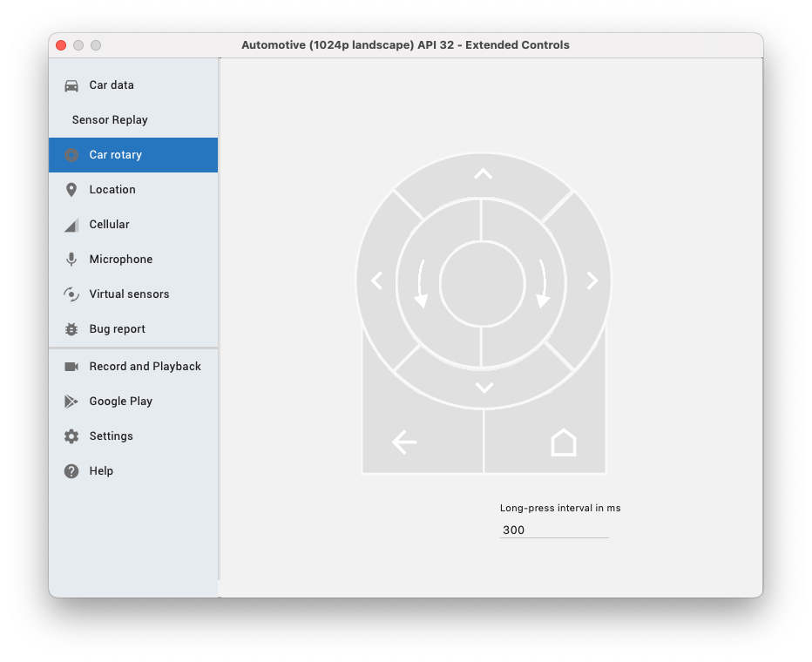Open the Car data section
Screen dimensions: 812x662
point(112,85)
